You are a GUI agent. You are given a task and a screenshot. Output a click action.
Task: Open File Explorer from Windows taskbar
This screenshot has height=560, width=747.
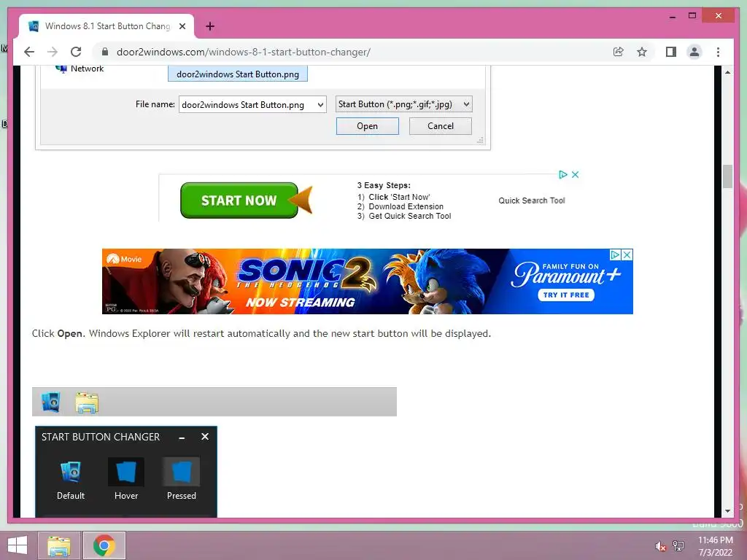(58, 545)
